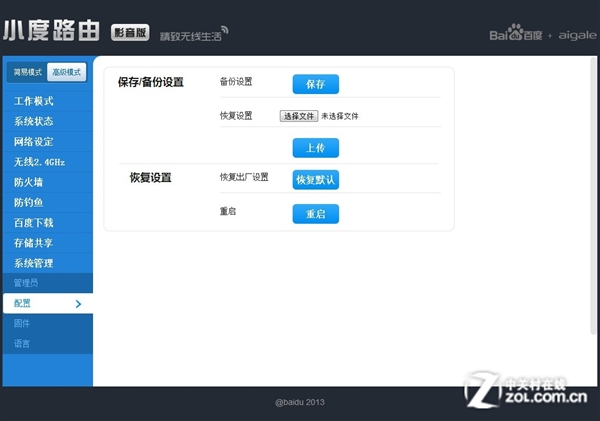
Task: Switch to 简易模式 simple mode
Action: point(27,72)
